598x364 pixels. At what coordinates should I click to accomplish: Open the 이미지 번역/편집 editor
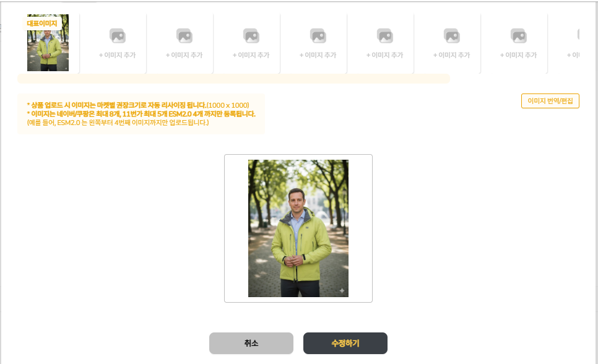pos(550,101)
